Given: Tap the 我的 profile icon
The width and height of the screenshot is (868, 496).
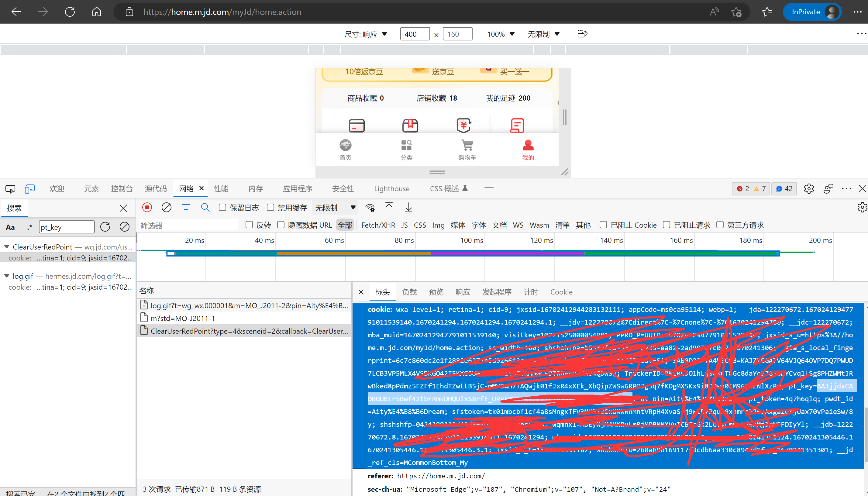Looking at the screenshot, I should (x=528, y=150).
